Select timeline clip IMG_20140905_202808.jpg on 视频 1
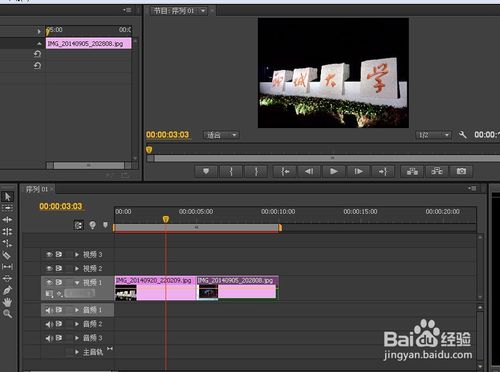 [x=238, y=288]
